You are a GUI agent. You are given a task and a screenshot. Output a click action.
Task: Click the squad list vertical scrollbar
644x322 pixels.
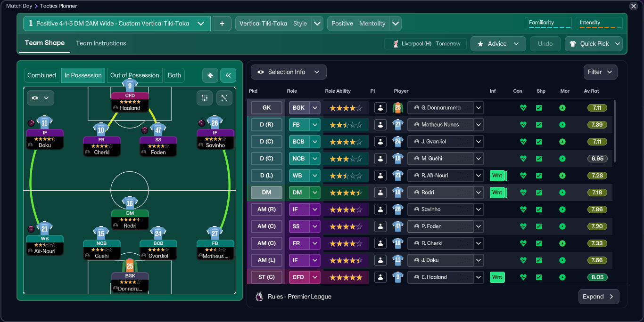tap(615, 131)
